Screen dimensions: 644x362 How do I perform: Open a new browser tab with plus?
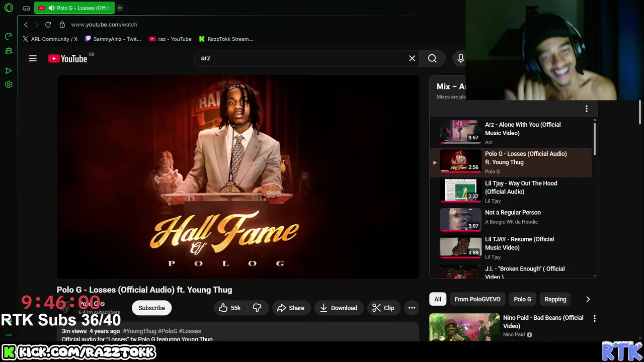pyautogui.click(x=120, y=8)
